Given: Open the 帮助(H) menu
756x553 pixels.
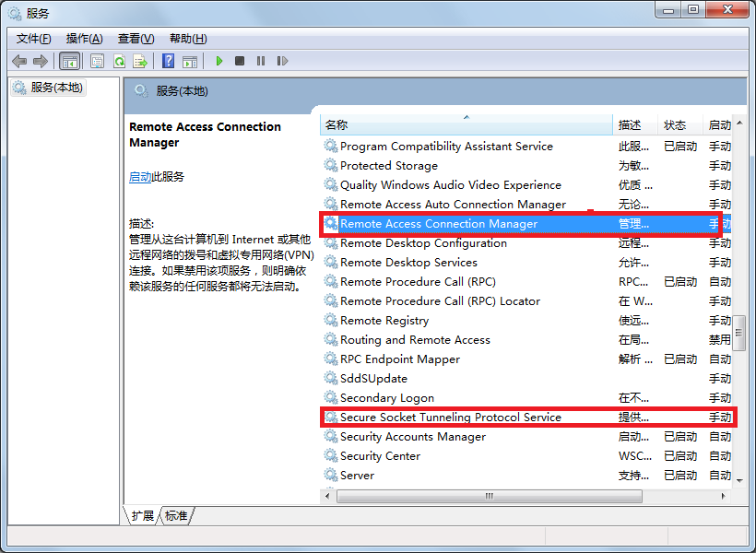Looking at the screenshot, I should coord(188,39).
